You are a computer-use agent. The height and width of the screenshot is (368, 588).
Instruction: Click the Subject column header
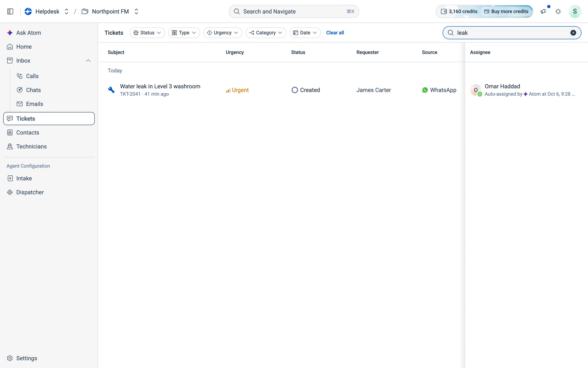coord(116,52)
